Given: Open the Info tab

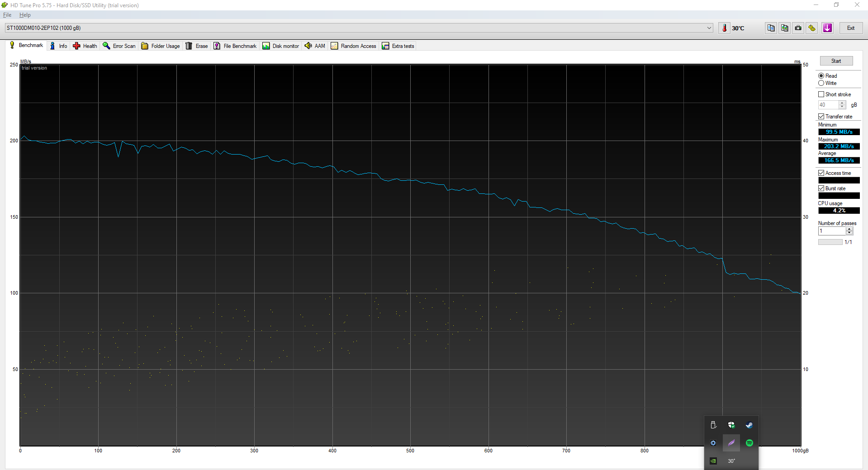Looking at the screenshot, I should point(58,46).
